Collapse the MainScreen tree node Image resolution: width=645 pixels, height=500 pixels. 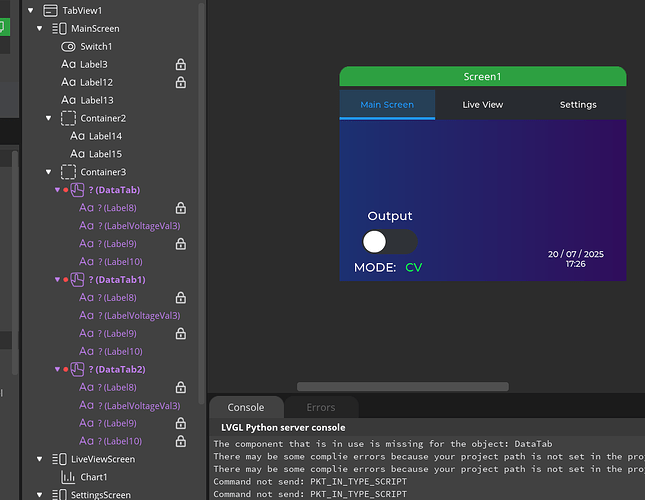pos(39,29)
